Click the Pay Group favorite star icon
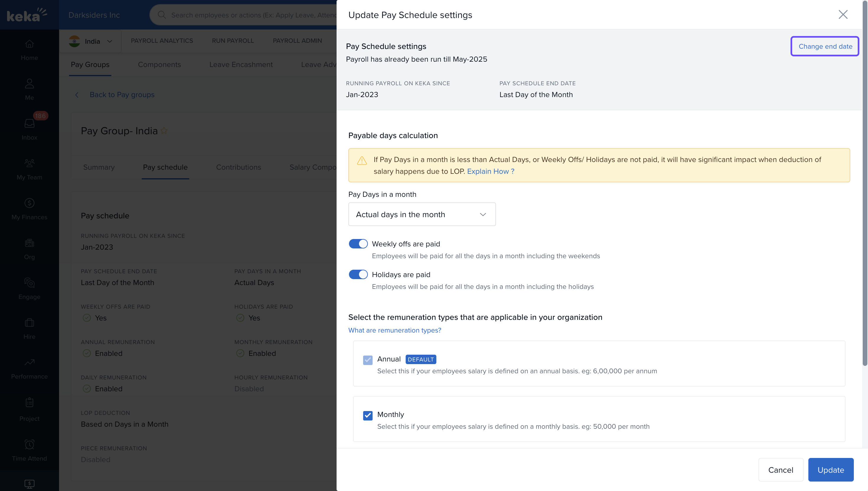This screenshot has width=868, height=491. click(164, 131)
